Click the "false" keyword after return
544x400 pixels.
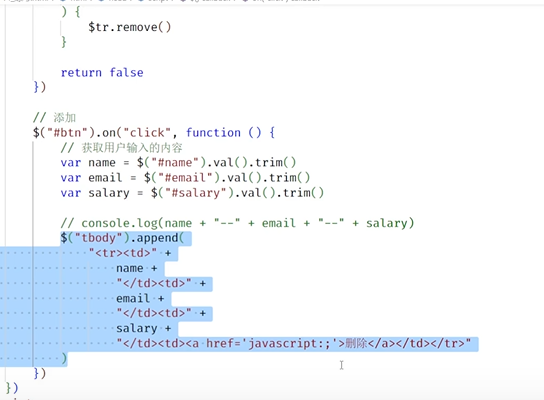coord(126,73)
